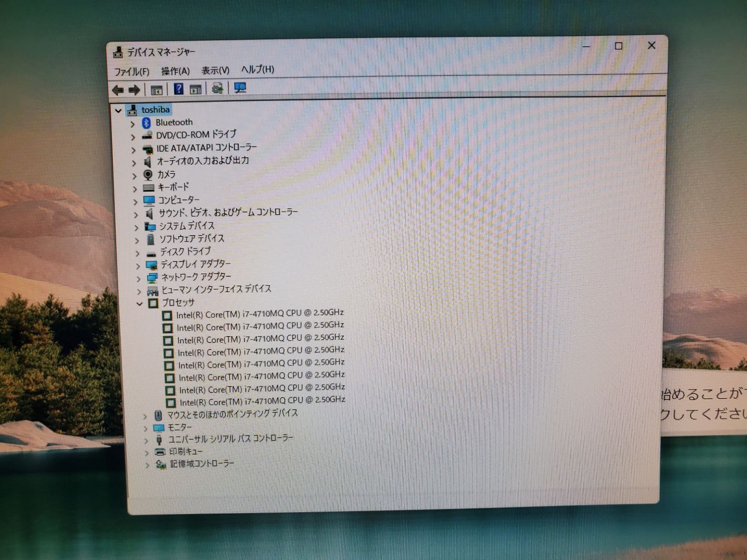
Task: Click the USB icon next to ユニバーサル シリアル バス コントローラー
Action: 159,440
